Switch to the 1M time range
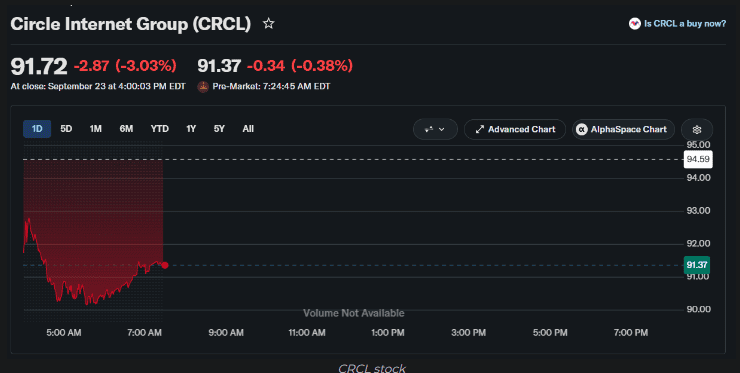Image resolution: width=740 pixels, height=373 pixels. [x=96, y=129]
